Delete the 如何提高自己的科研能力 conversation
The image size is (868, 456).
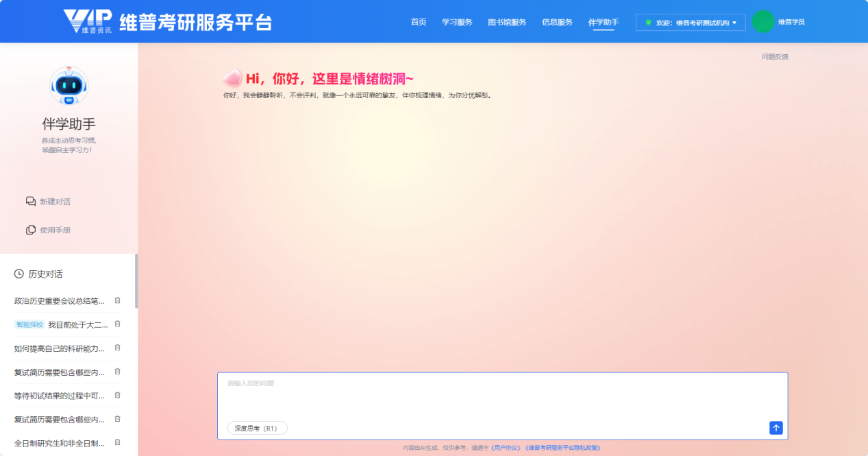pos(117,348)
